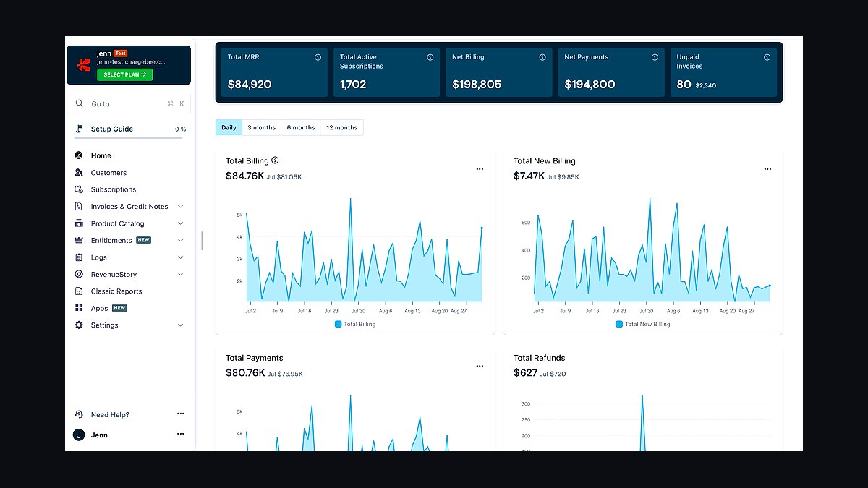Expand RevenueStory submenu chevron
The height and width of the screenshot is (488, 868).
point(180,275)
